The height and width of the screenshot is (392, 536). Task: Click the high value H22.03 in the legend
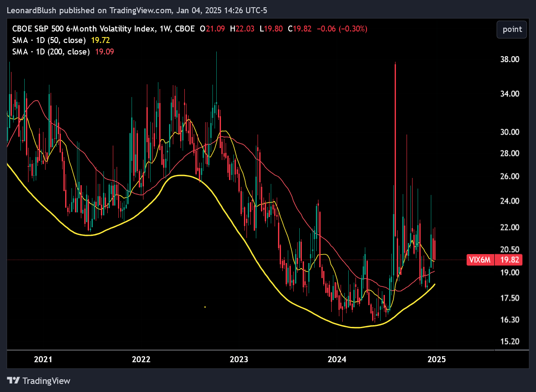(242, 29)
